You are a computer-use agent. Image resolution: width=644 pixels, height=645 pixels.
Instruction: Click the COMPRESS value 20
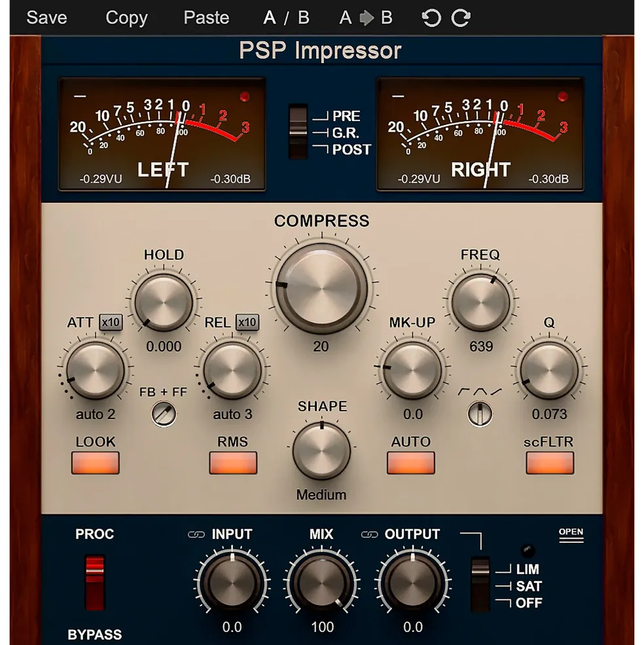click(321, 346)
